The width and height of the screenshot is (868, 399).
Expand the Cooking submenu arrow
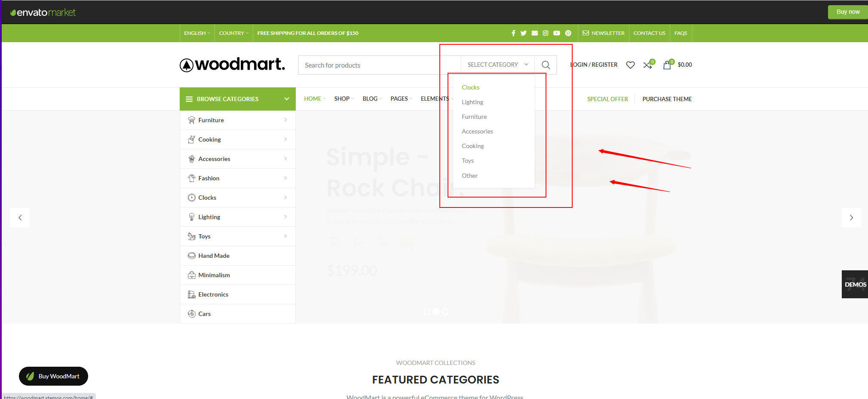[285, 139]
